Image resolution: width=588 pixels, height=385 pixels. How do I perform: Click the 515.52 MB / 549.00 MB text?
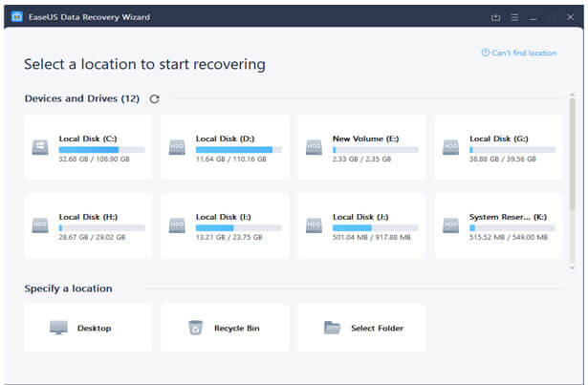click(509, 237)
